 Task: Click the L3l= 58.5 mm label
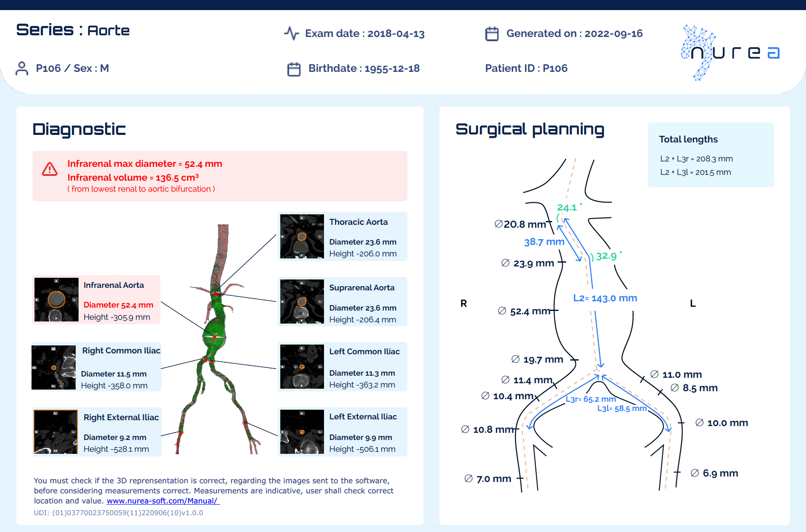click(622, 408)
